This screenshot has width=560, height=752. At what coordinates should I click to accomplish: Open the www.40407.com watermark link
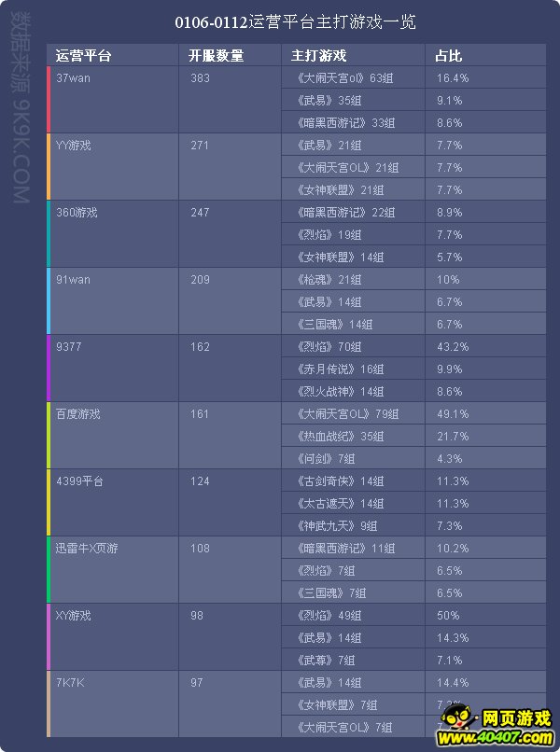coord(496,737)
